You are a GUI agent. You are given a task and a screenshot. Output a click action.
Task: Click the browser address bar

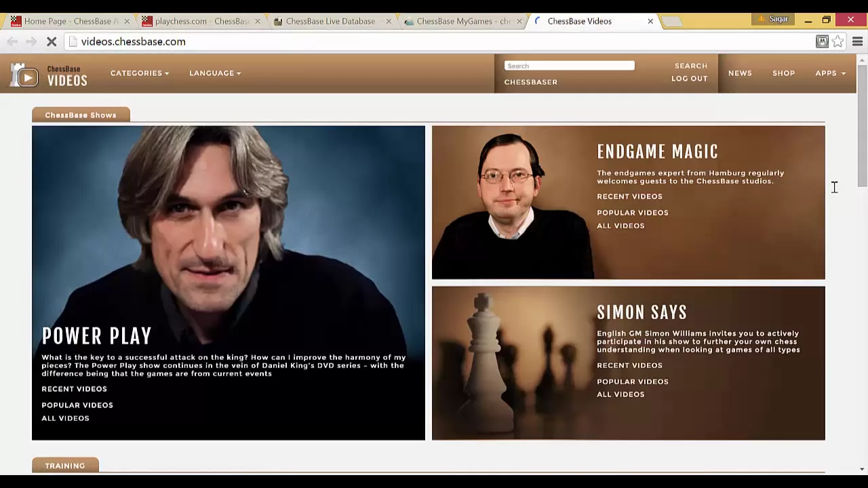[441, 41]
